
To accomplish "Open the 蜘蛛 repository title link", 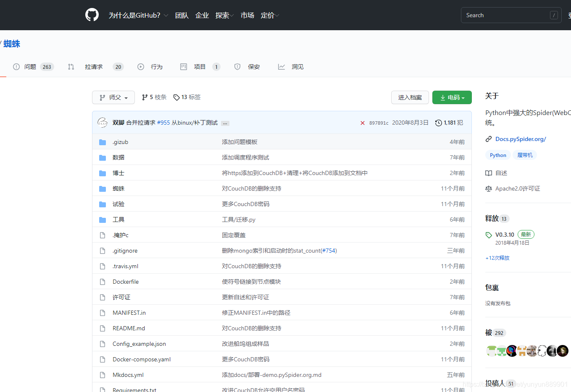I will click(x=12, y=44).
